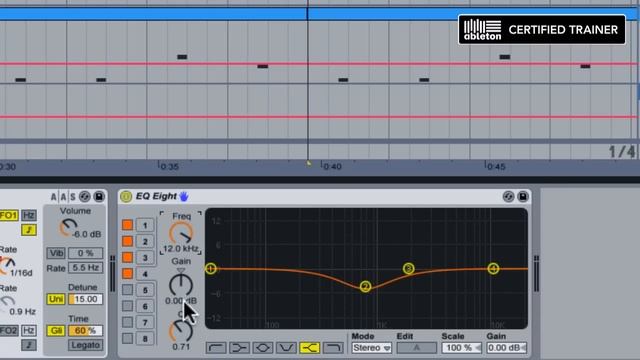Toggle EQ band 2 activator square
This screenshot has width=640, height=360.
coord(127,241)
